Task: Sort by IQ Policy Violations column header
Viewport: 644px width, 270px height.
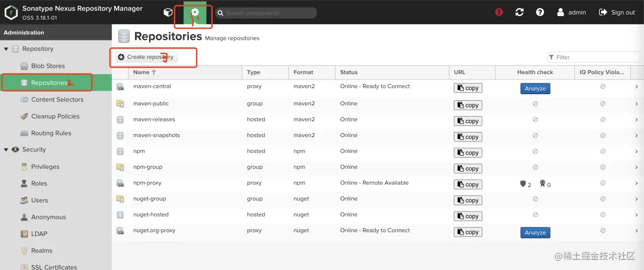Action: (x=602, y=72)
